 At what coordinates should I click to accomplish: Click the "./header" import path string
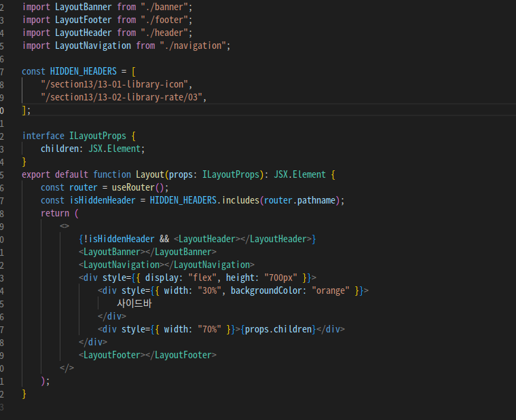[164, 33]
